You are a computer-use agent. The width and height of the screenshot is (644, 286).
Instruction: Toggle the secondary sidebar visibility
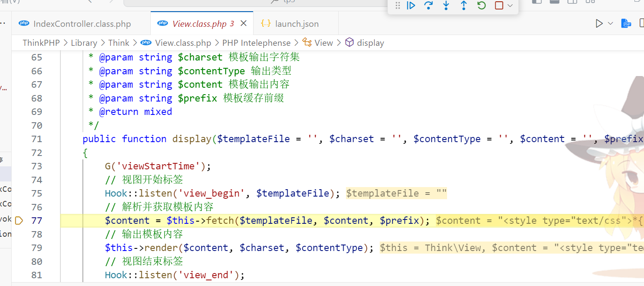pyautogui.click(x=571, y=2)
